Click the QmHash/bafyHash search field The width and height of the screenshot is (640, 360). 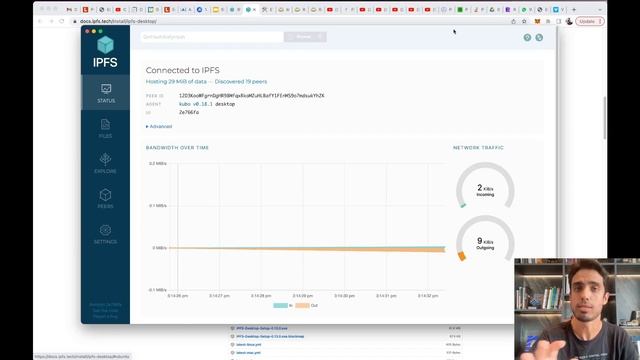point(212,37)
